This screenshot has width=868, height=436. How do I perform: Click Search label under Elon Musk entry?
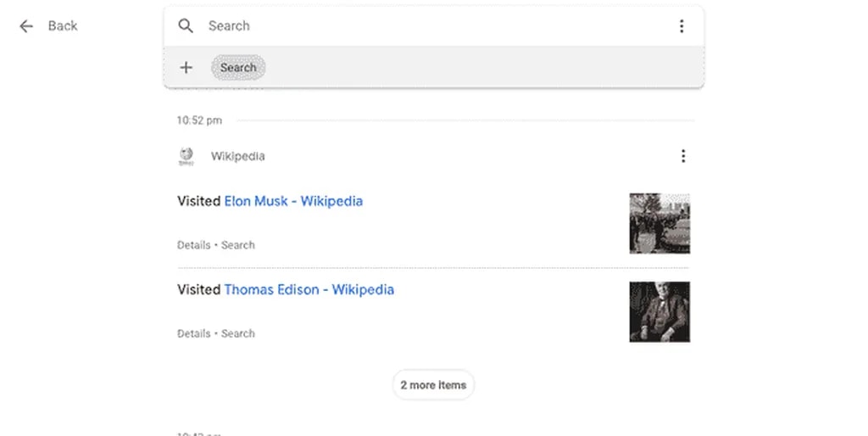(238, 245)
